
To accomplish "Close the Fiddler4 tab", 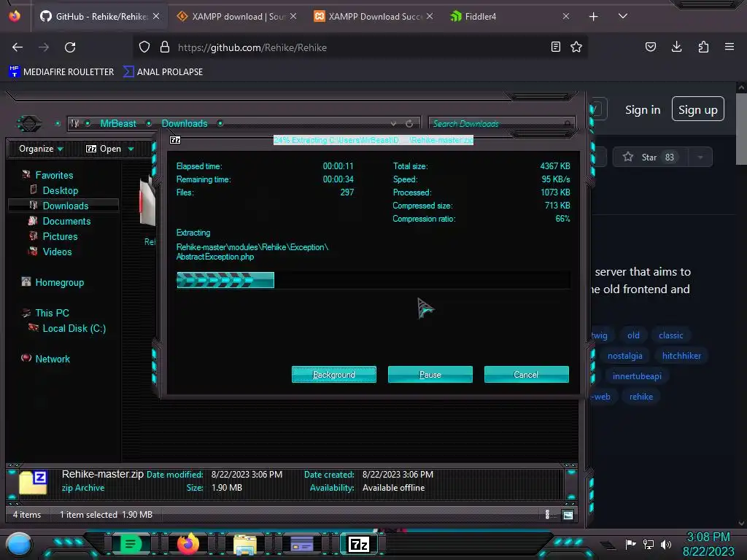I will coord(565,16).
